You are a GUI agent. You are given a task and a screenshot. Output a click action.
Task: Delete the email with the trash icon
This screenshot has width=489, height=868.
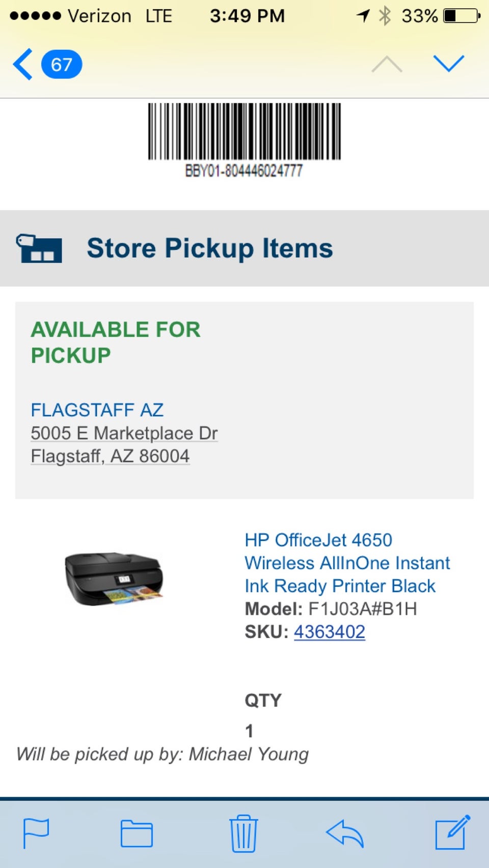pos(243,833)
